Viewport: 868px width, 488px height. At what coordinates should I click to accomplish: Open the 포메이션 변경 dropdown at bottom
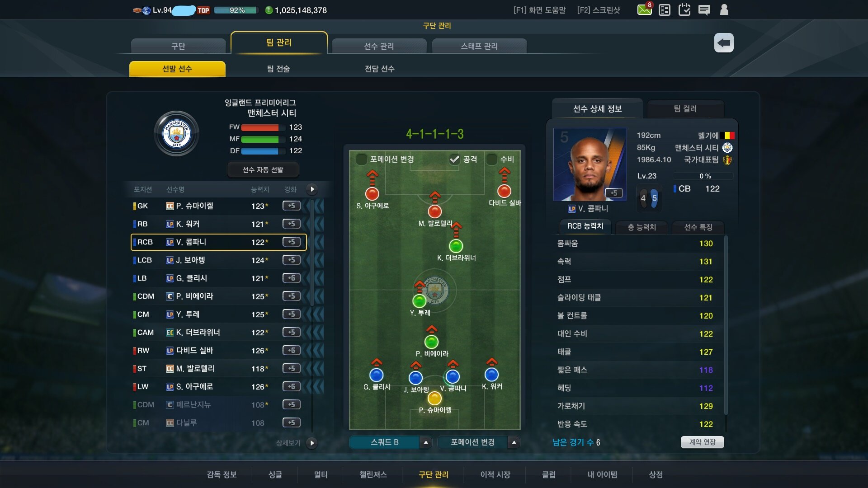479,442
